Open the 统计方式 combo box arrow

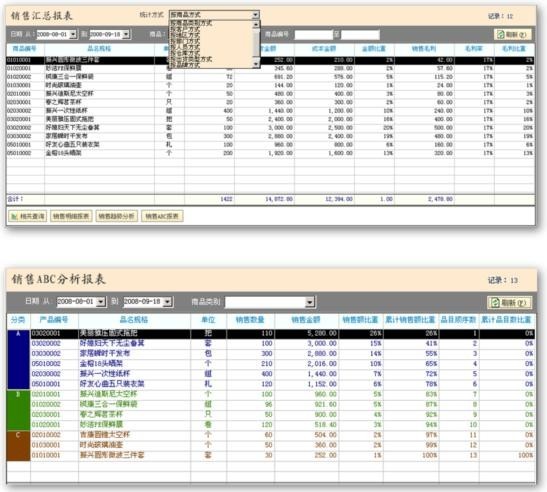pyautogui.click(x=255, y=15)
